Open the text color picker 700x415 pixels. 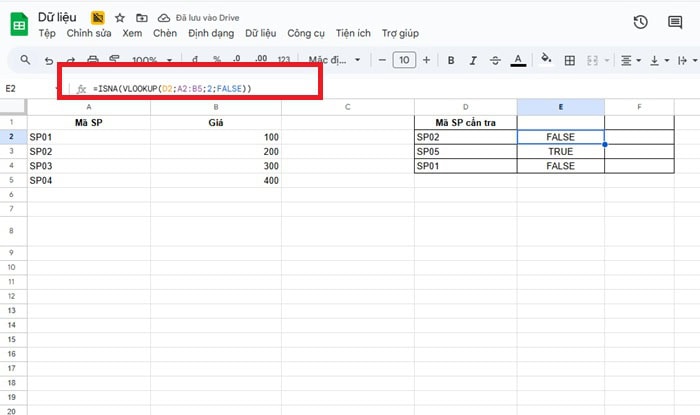pos(518,60)
